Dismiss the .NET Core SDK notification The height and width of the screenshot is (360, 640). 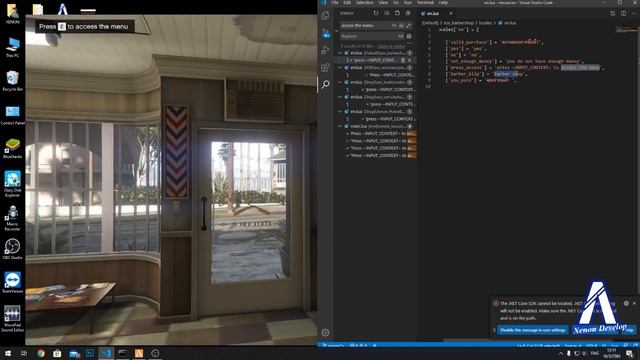click(634, 303)
